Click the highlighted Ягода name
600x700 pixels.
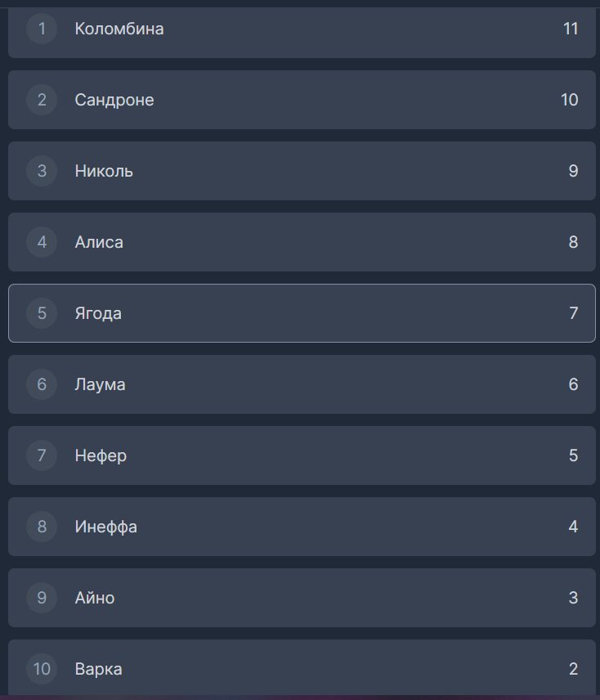[x=98, y=313]
